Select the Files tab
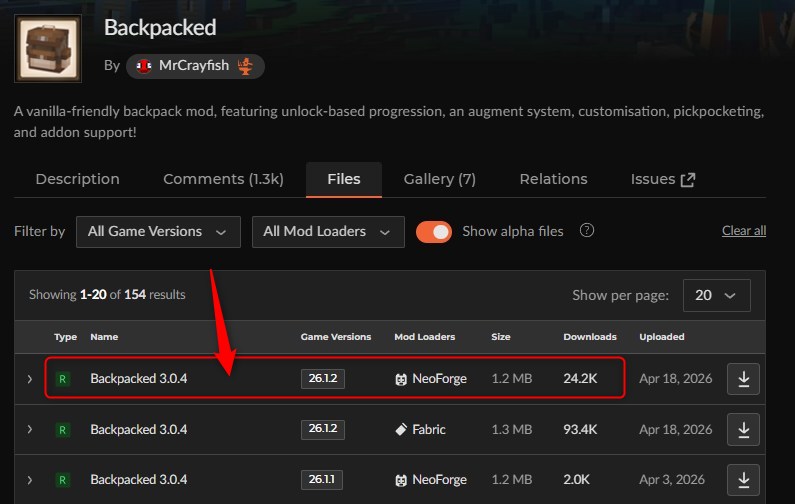This screenshot has height=504, width=795. tap(344, 179)
